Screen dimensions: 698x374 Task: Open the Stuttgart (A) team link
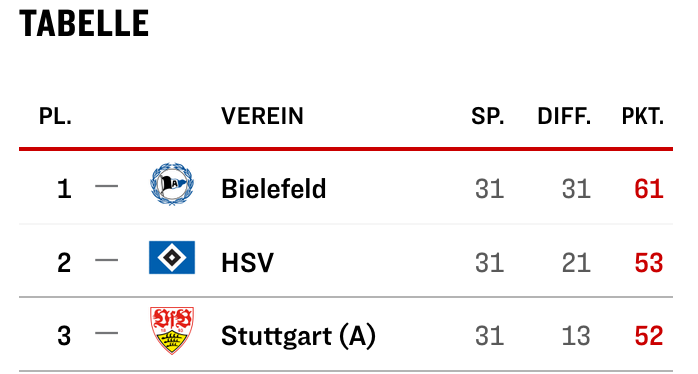pyautogui.click(x=299, y=336)
